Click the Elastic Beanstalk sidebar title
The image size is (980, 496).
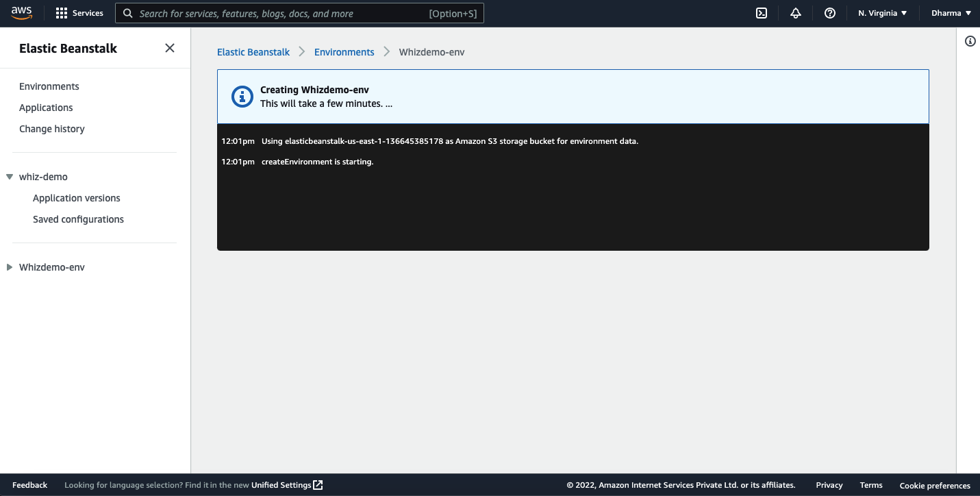[68, 48]
